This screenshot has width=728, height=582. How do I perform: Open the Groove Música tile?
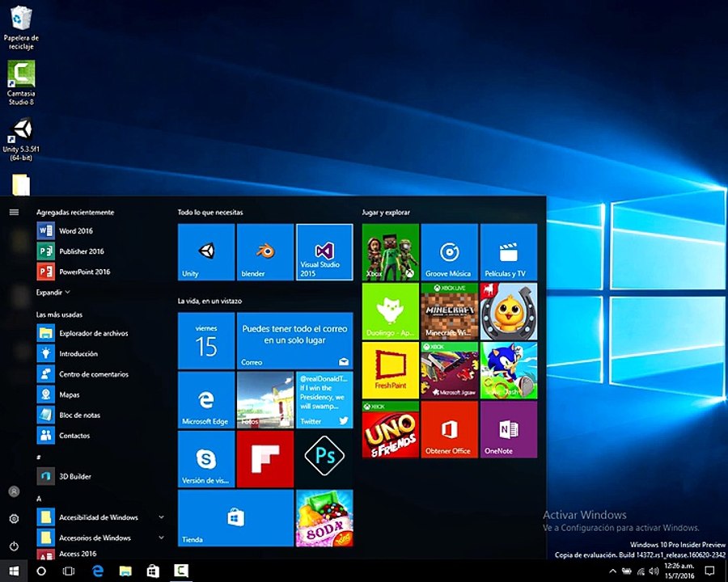tap(450, 252)
